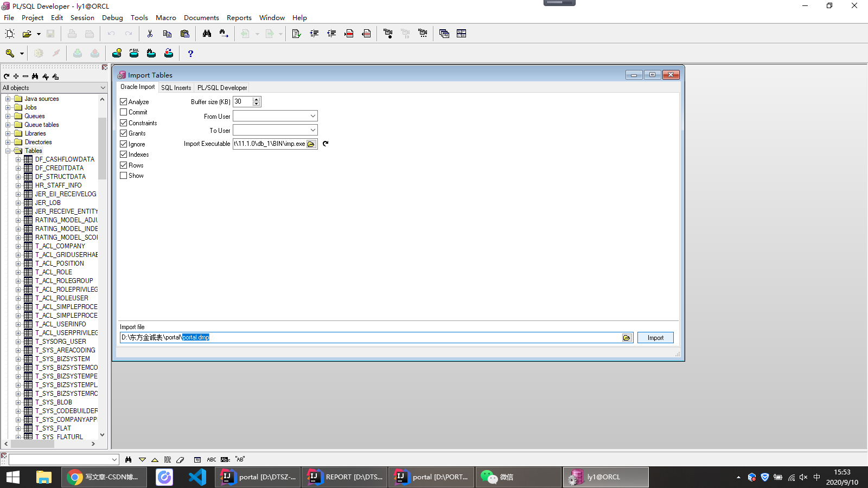Cut the selected text using scissors icon
868x488 pixels.
tap(150, 33)
